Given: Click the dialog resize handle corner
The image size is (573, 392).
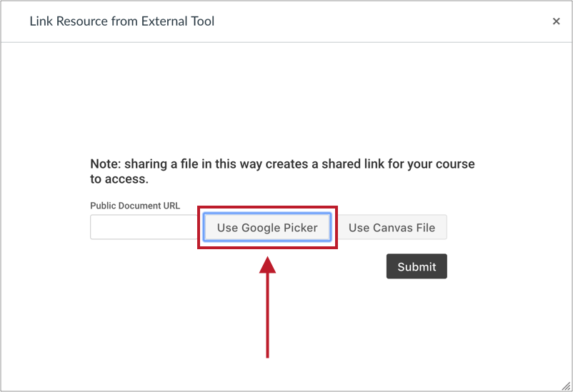Looking at the screenshot, I should click(x=566, y=386).
